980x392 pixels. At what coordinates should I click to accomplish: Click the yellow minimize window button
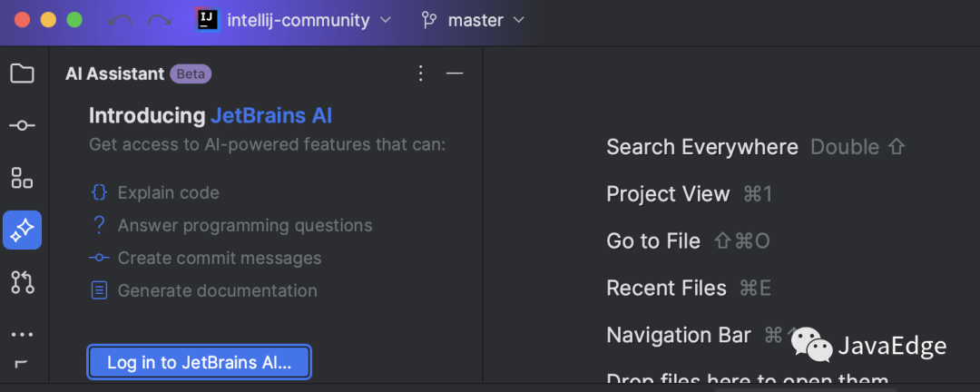coord(49,20)
